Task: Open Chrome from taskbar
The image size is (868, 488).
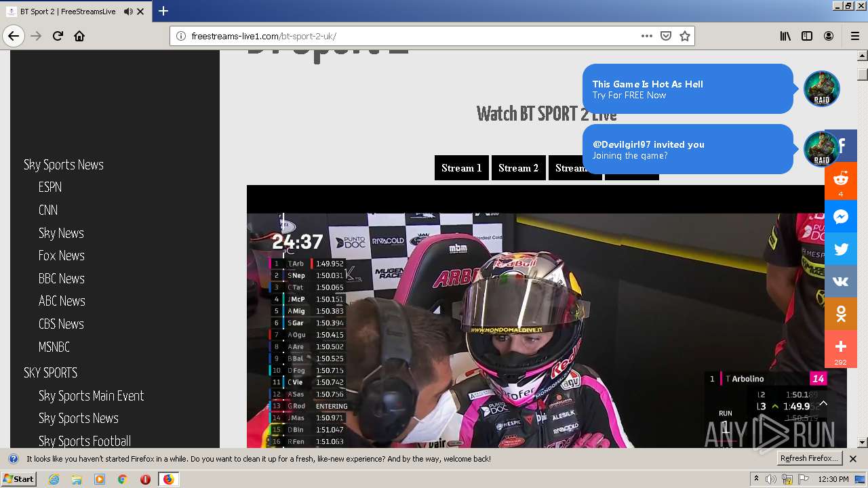Action: coord(122,479)
